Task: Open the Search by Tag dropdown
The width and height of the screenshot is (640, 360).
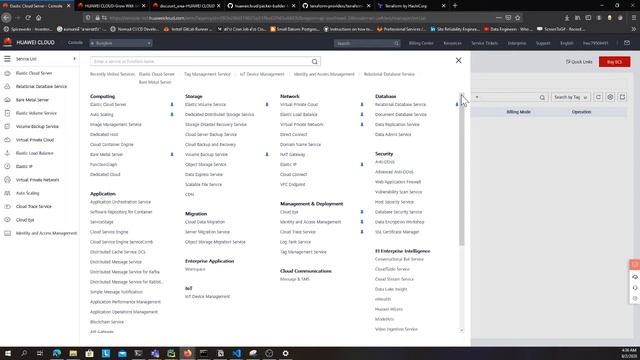Action: tap(571, 97)
